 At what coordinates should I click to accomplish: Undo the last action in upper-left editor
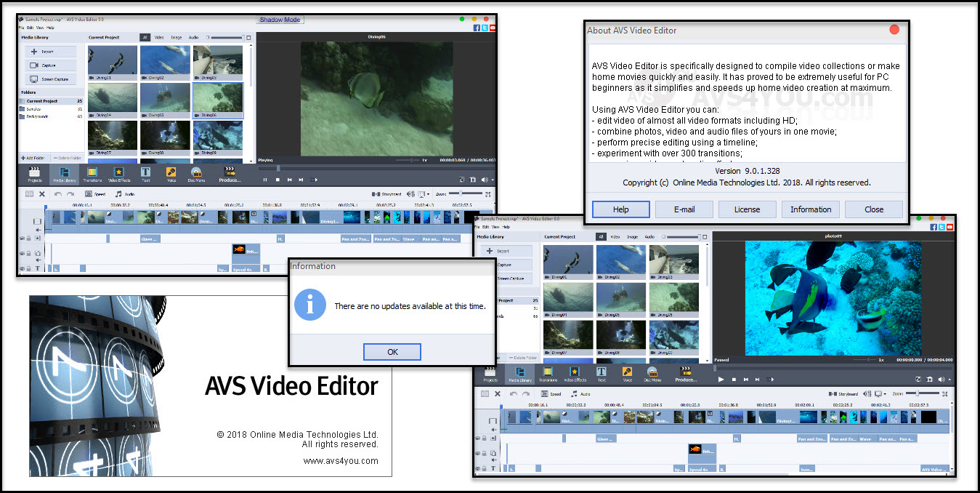pyautogui.click(x=58, y=194)
